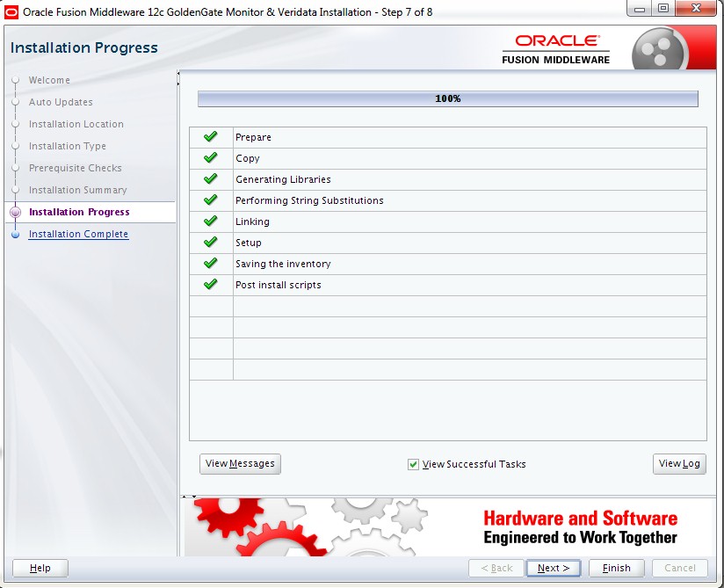Click the Saving the inventory text
Image resolution: width=724 pixels, height=588 pixels.
283,264
